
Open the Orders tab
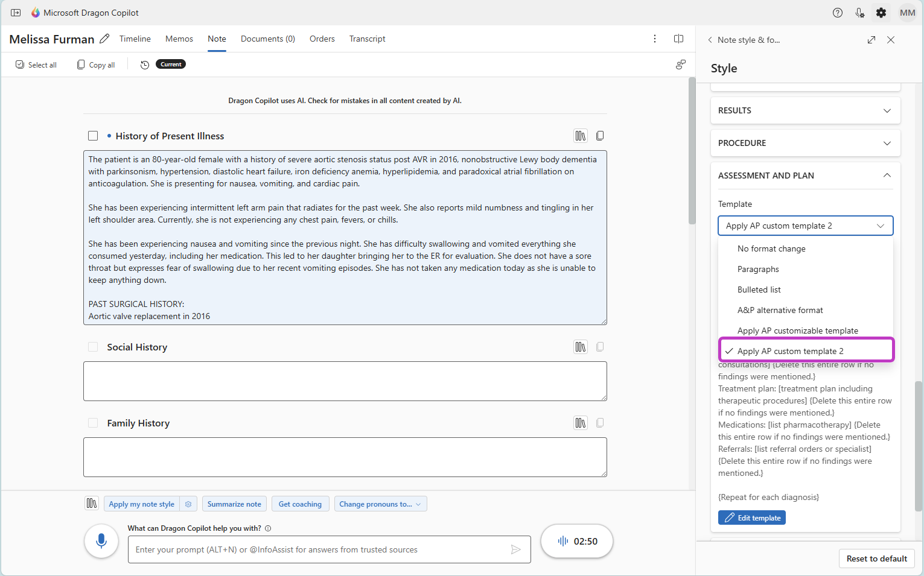[x=322, y=39]
